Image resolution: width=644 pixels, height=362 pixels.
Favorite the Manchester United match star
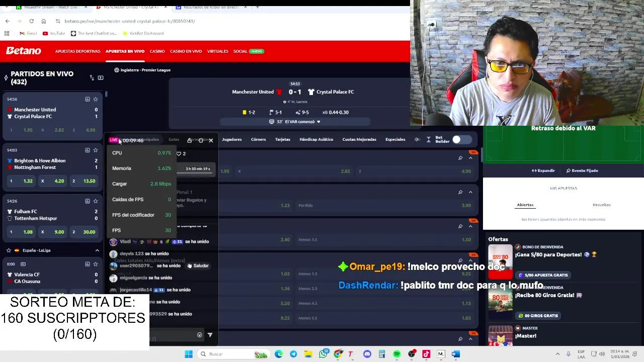pos(96,99)
